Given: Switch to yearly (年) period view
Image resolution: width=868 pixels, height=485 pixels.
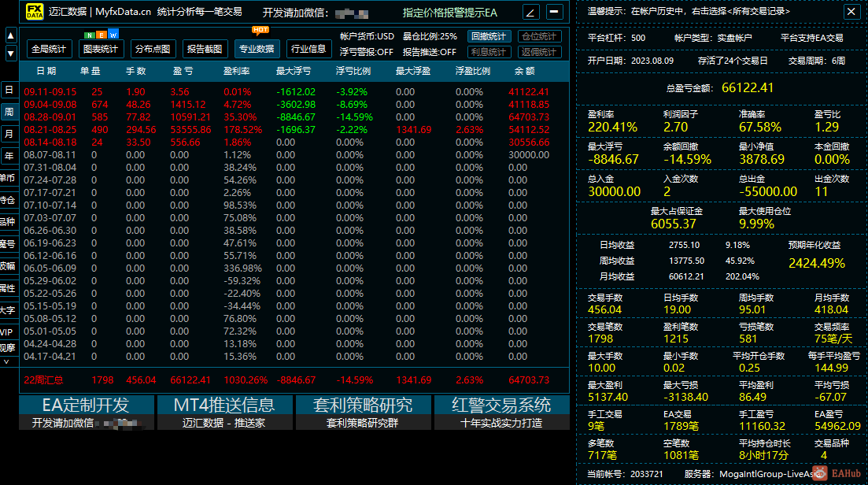Looking at the screenshot, I should click(9, 156).
